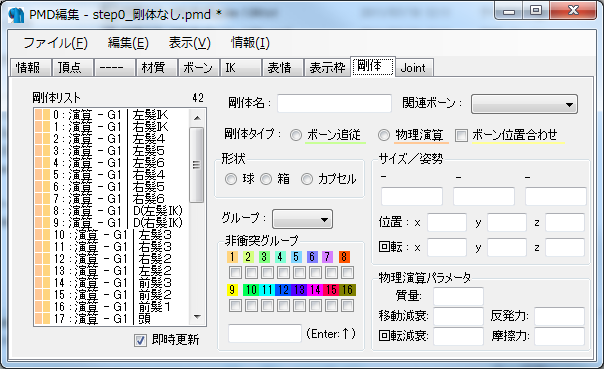This screenshot has width=604, height=369.
Task: Open the 編集(E) menu
Action: pos(128,43)
